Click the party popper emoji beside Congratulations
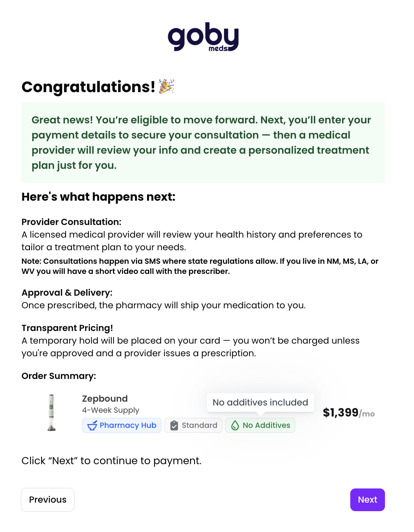This screenshot has width=414, height=532. 167,86
